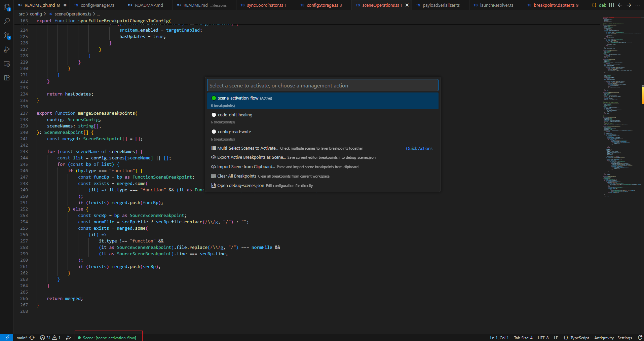Split the editor using the layout icon
Viewport: 644px width, 341px height.
coord(611,5)
